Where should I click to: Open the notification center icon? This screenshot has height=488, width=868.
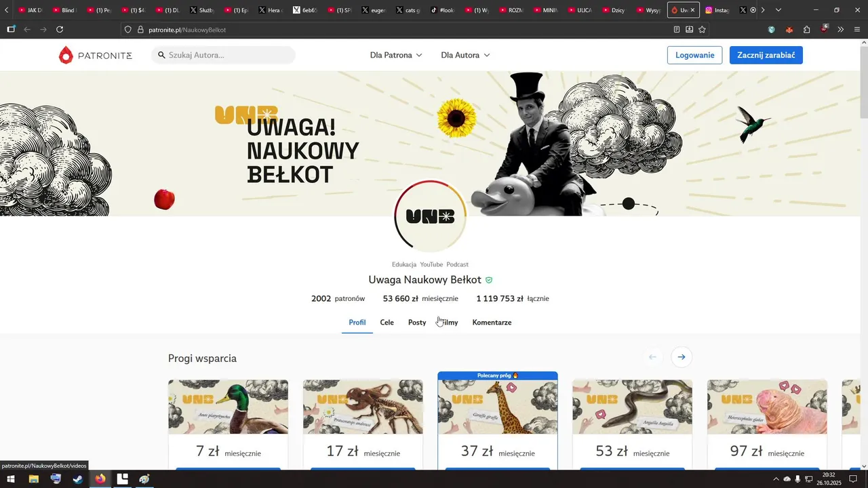click(853, 479)
